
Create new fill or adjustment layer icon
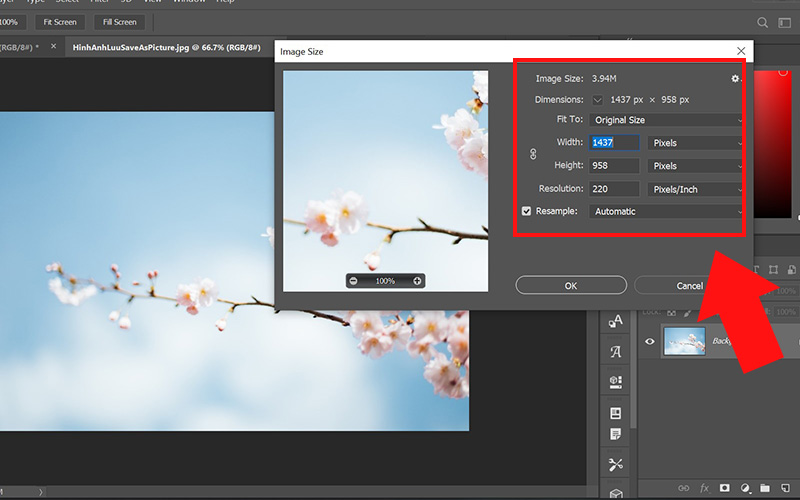click(745, 488)
